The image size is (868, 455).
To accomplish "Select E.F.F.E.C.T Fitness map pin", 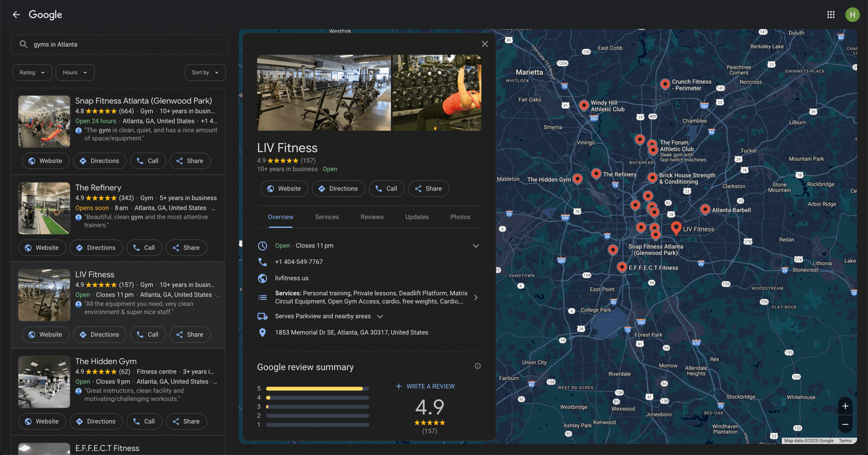I will coord(622,267).
